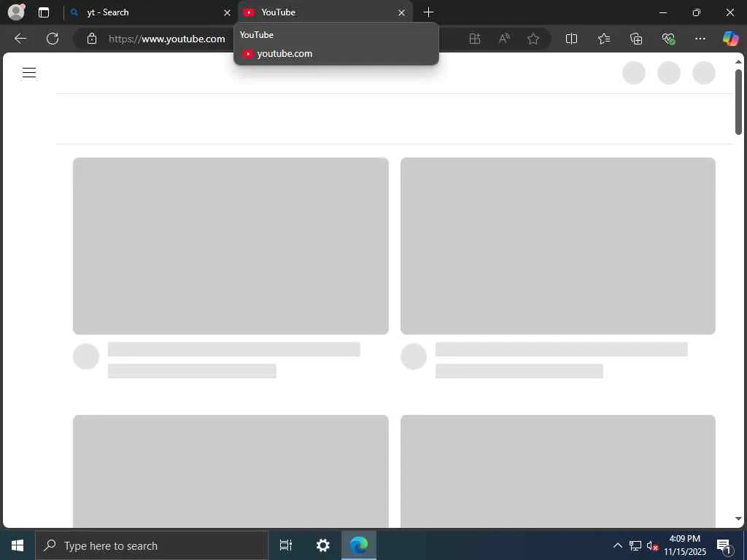Click the Type here to search box
This screenshot has width=747, height=560.
click(x=152, y=545)
